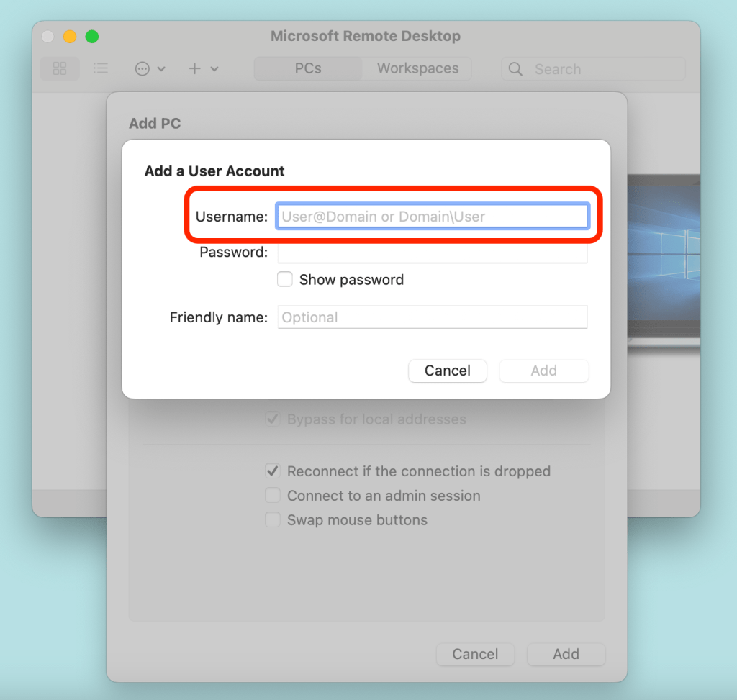Image resolution: width=737 pixels, height=700 pixels.
Task: Expand the chevron beside the ellipsis icon
Action: 161,69
